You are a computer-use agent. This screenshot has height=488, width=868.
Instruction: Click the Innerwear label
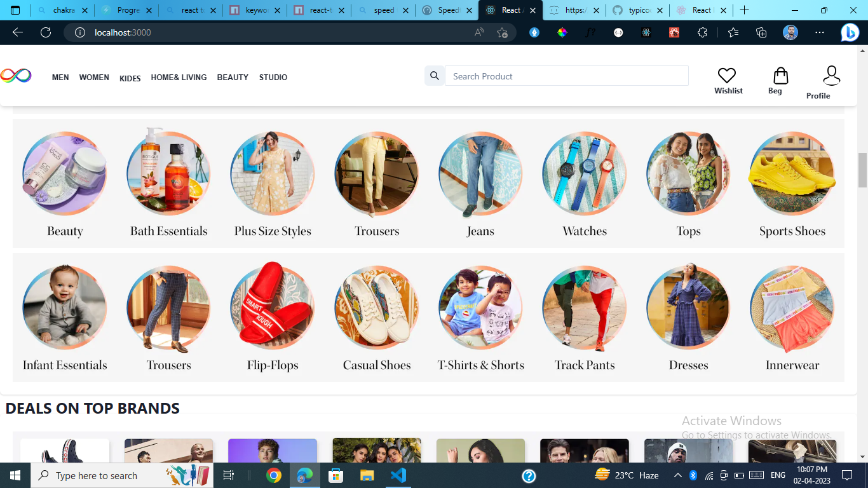(x=792, y=365)
